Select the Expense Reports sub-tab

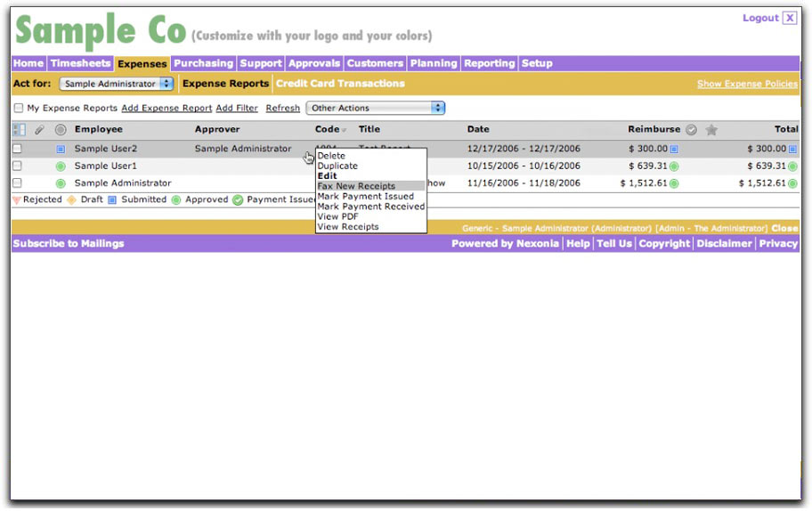click(226, 84)
